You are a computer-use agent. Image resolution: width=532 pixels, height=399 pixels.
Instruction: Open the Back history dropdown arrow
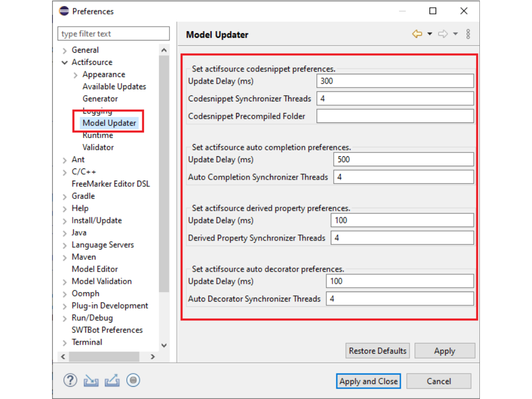(x=429, y=34)
